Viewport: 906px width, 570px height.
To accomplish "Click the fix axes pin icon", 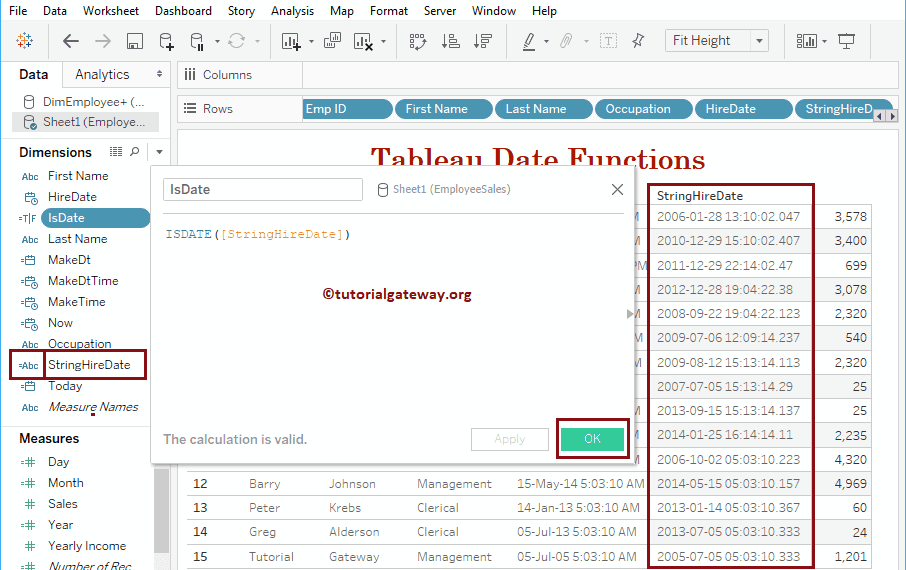I will click(x=638, y=40).
